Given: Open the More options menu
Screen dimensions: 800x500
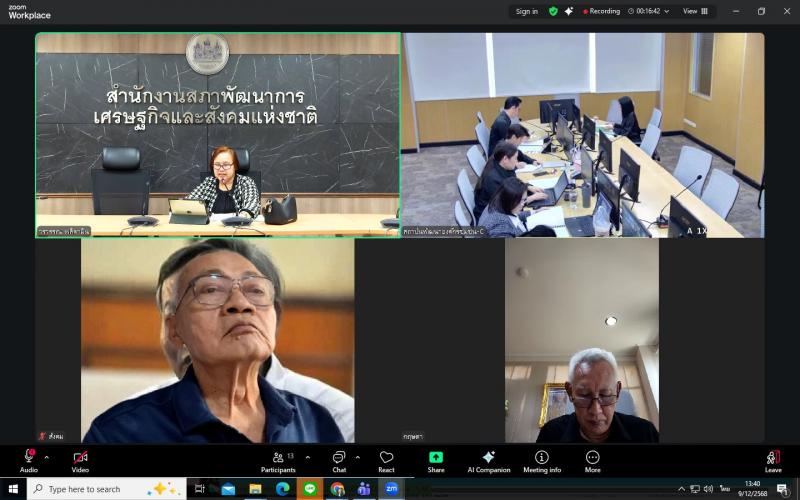Looking at the screenshot, I should (592, 462).
